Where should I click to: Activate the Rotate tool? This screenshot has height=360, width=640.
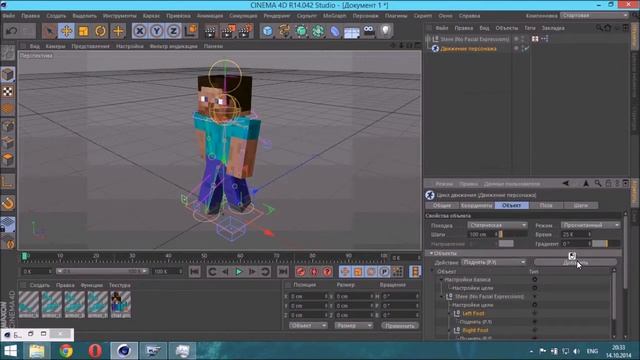[x=100, y=31]
